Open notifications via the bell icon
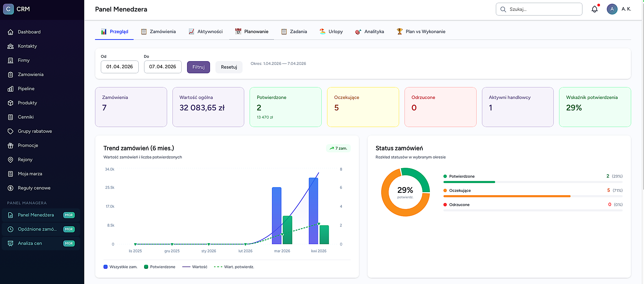 pyautogui.click(x=594, y=9)
